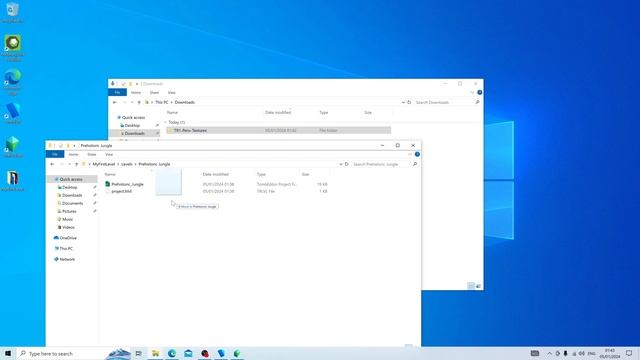Sort by Type in the Prehistoric Jungle window
The image size is (640, 360).
coord(261,174)
